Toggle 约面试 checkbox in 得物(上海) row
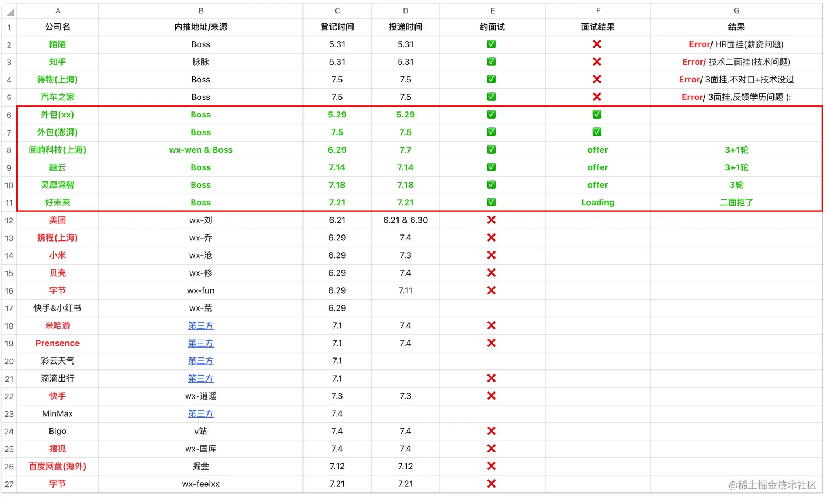The width and height of the screenshot is (830, 504). pyautogui.click(x=492, y=80)
